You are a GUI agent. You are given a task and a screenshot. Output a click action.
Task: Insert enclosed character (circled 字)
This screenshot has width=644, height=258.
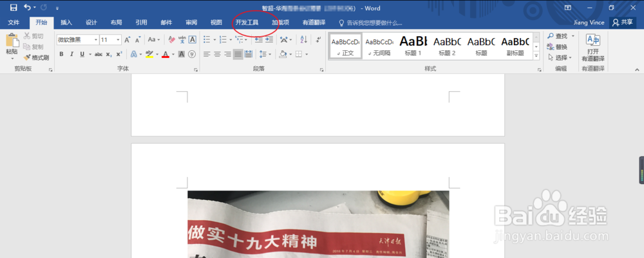(192, 54)
